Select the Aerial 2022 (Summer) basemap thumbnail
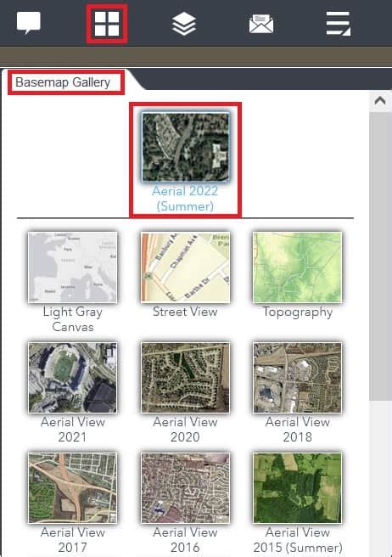 (x=185, y=147)
